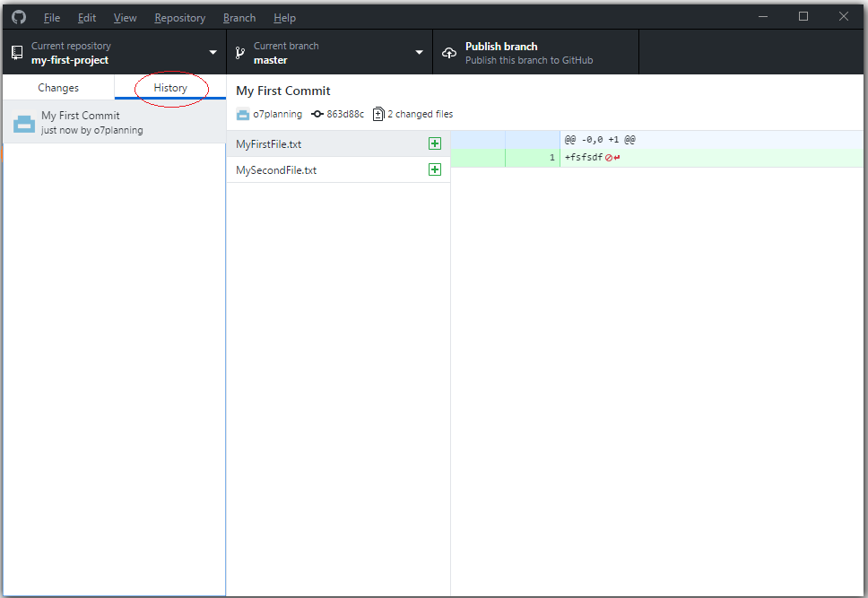
Task: Open the View menu
Action: click(x=126, y=18)
